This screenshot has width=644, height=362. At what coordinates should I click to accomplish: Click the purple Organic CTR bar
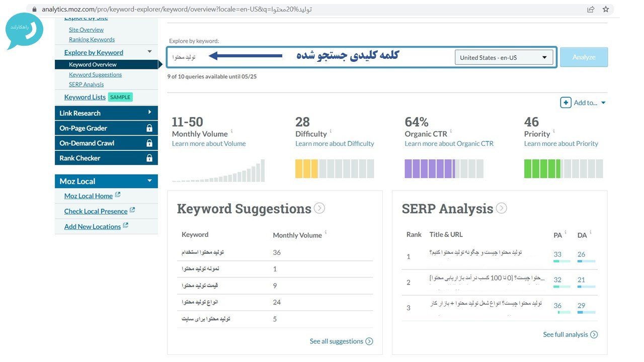[444, 168]
